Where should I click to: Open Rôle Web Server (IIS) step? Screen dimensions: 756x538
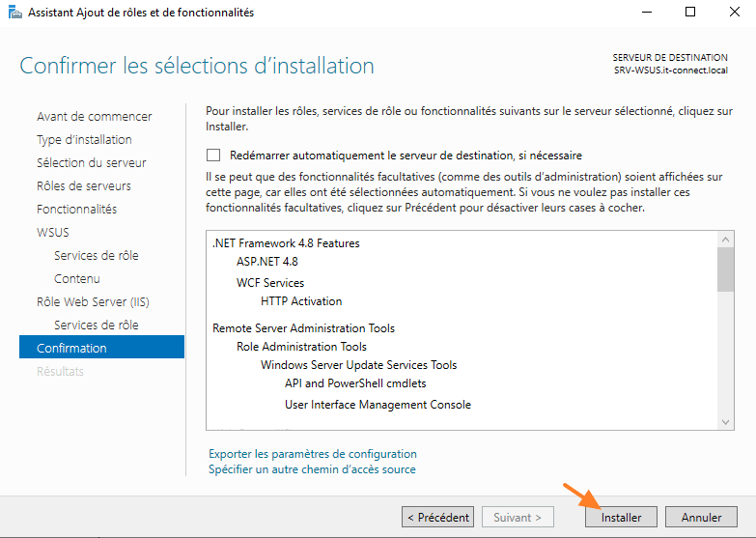click(x=93, y=301)
